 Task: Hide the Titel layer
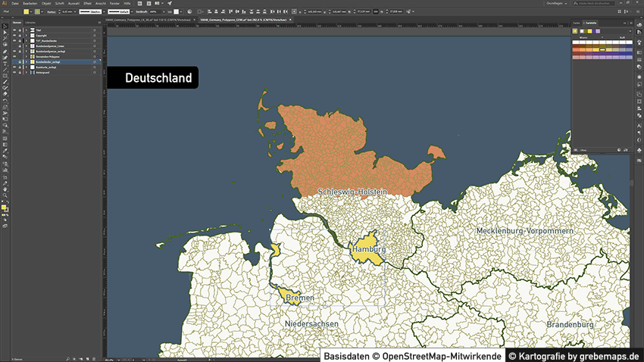13,30
